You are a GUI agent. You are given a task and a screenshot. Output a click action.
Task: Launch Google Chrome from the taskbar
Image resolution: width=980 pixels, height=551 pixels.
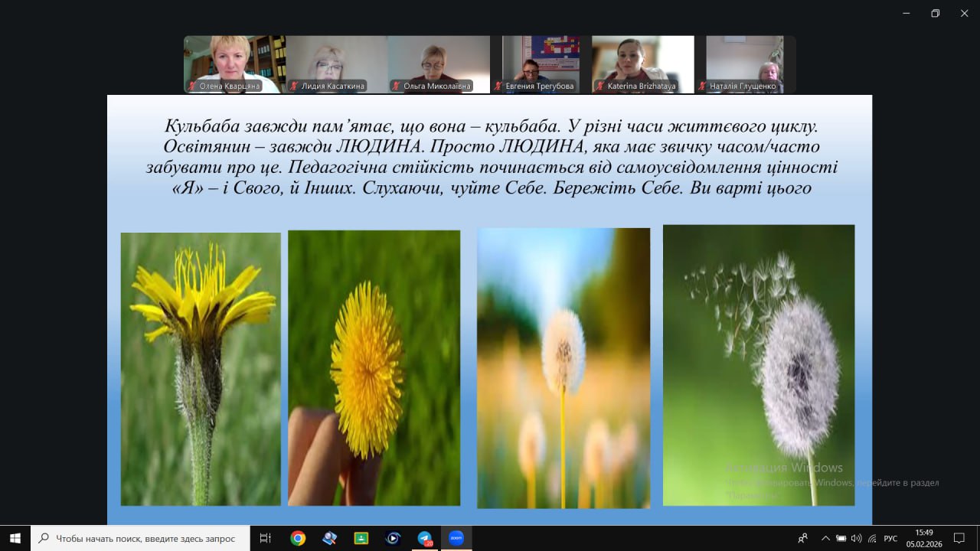[298, 538]
